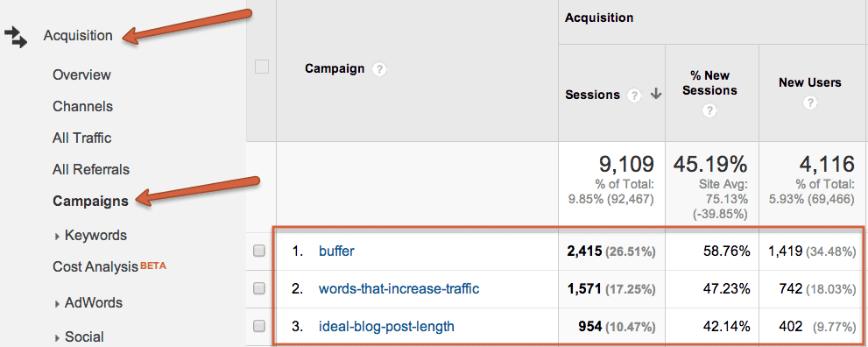The height and width of the screenshot is (347, 868).
Task: Open the Campaign column help question mark
Action: (378, 69)
